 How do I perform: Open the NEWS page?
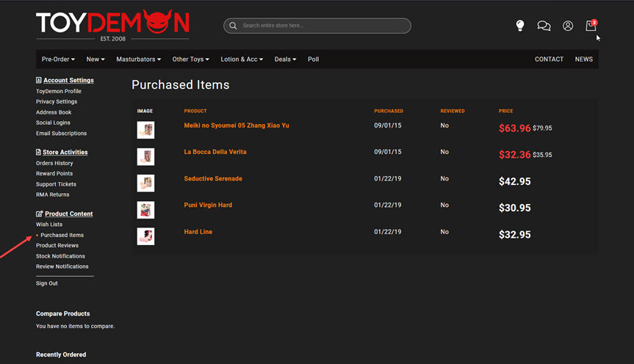click(584, 59)
